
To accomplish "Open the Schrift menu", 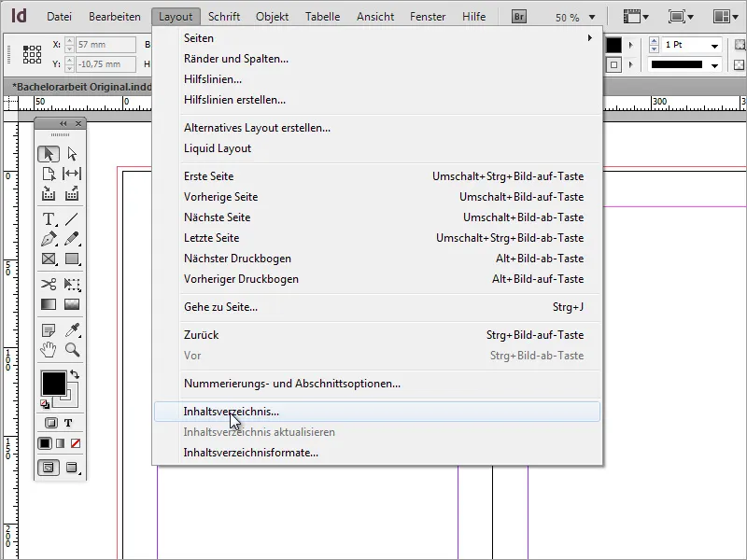I will [224, 17].
